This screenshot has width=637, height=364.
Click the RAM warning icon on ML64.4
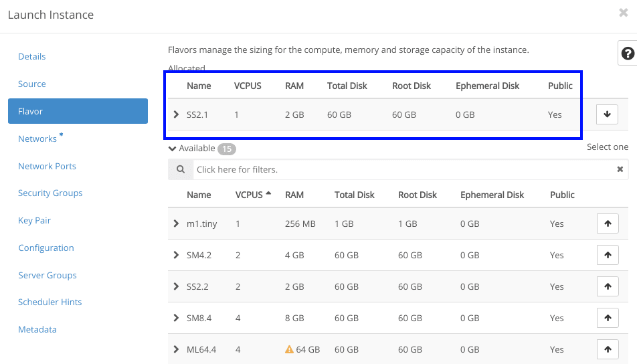click(x=289, y=349)
